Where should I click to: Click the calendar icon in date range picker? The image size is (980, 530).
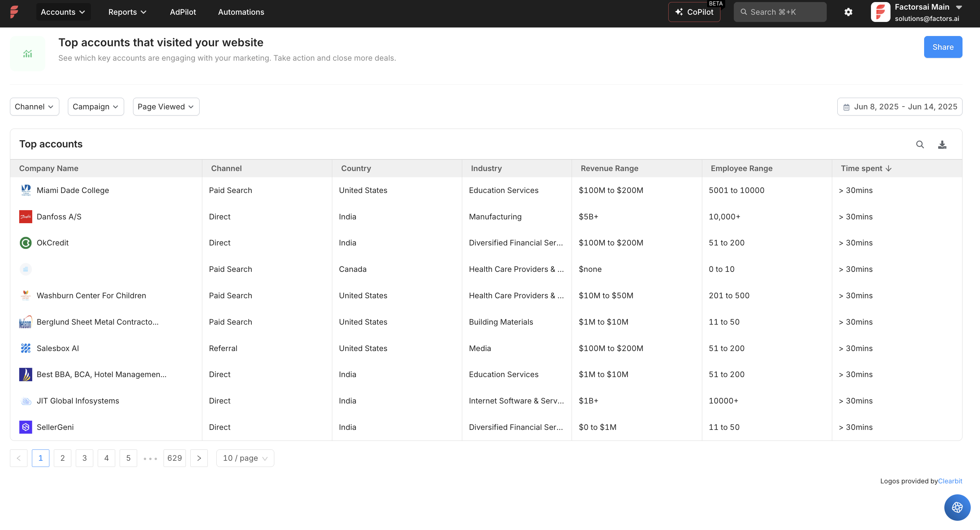pyautogui.click(x=847, y=107)
